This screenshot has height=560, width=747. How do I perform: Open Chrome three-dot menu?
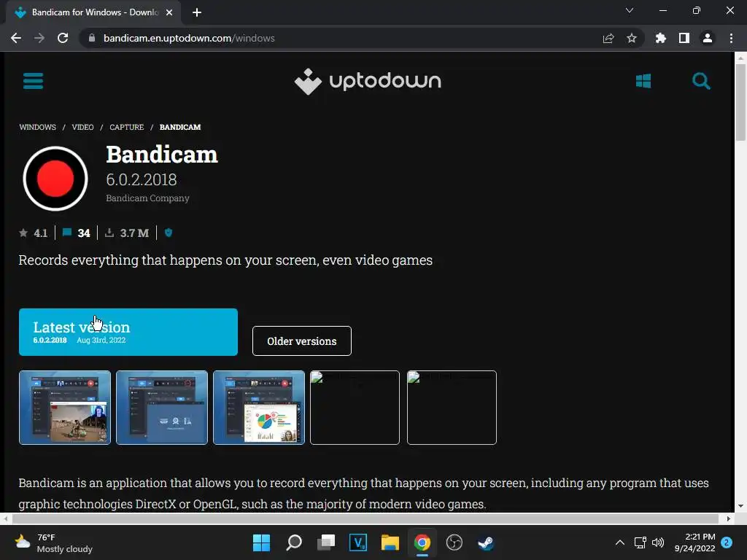(x=731, y=38)
